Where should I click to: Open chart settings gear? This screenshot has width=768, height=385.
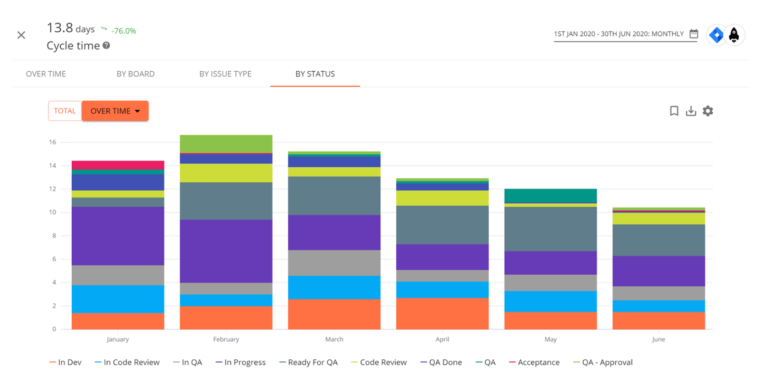[x=708, y=111]
